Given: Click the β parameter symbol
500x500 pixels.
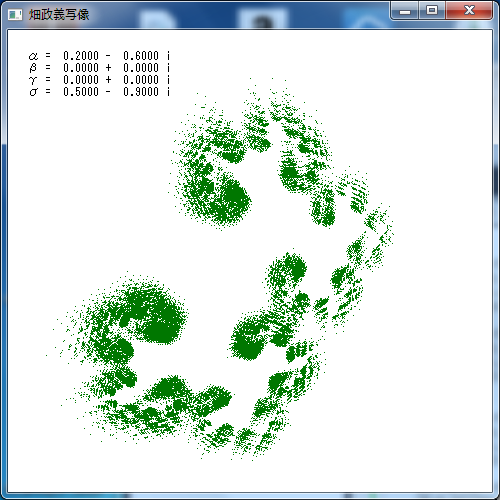Looking at the screenshot, I should 33,68.
